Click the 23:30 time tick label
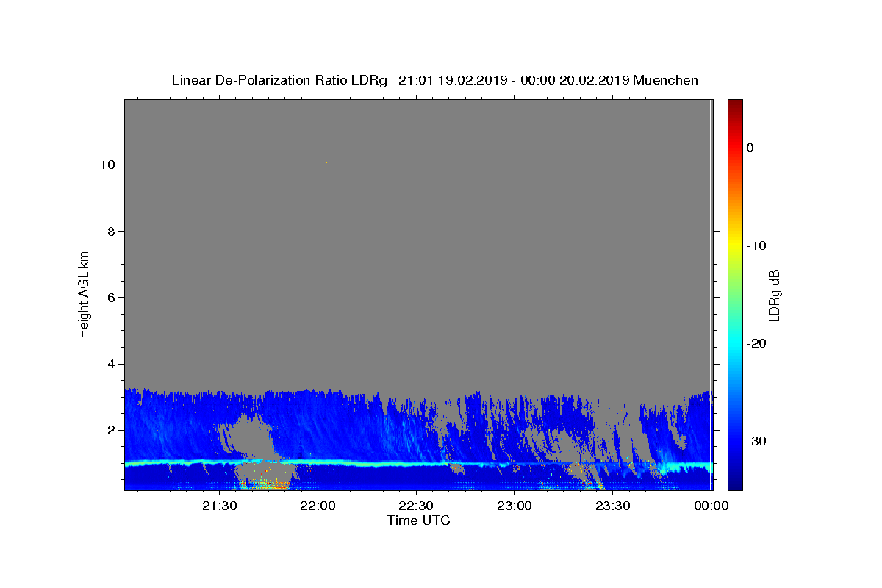Image resolution: width=882 pixels, height=588 pixels. click(612, 506)
